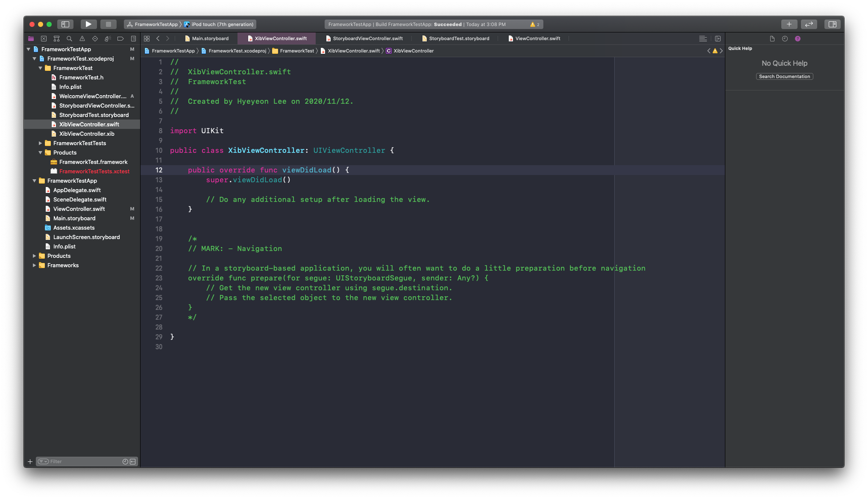
Task: Select iPod touch (7th generation) destination
Action: (x=222, y=24)
